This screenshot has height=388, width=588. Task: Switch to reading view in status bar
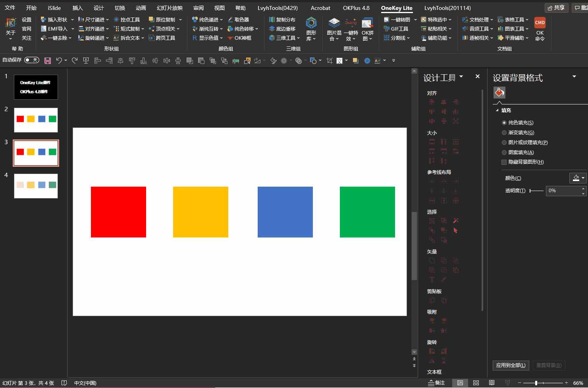coord(492,383)
